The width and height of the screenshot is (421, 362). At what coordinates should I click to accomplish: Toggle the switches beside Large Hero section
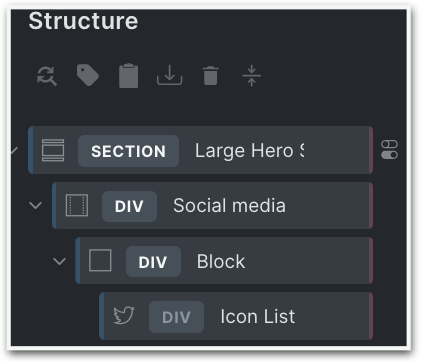coord(389,150)
